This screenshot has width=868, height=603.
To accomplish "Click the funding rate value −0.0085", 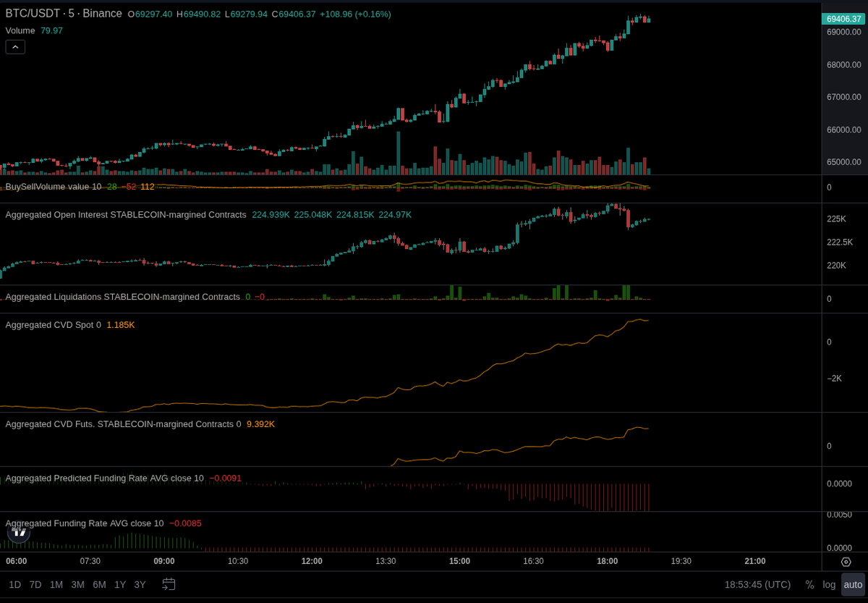I will pos(185,523).
